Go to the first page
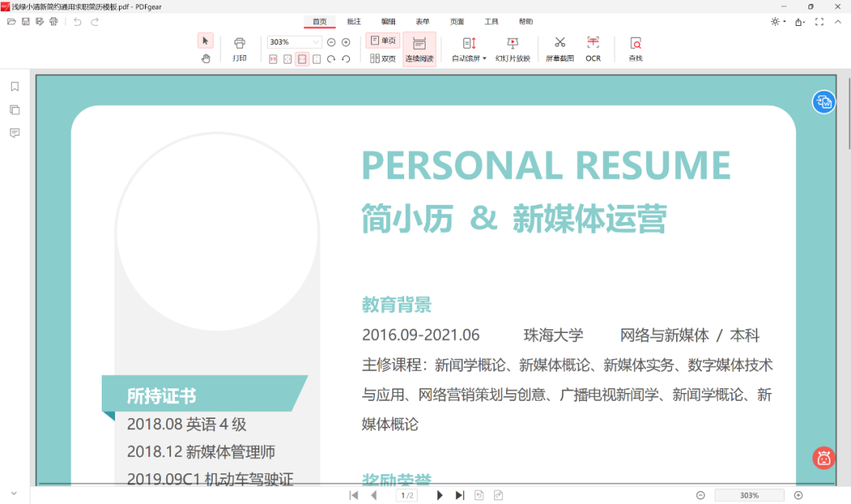Viewport: 851px width, 504px height. coord(354,495)
